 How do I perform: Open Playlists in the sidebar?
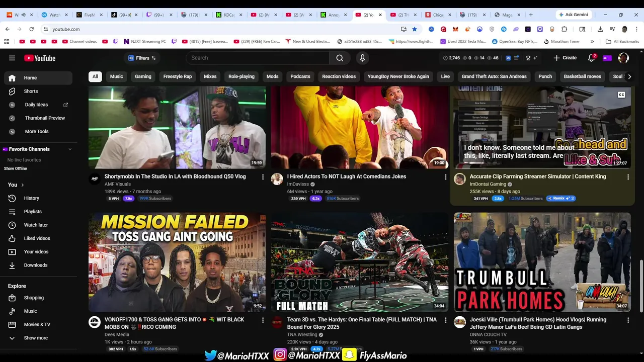click(x=38, y=212)
